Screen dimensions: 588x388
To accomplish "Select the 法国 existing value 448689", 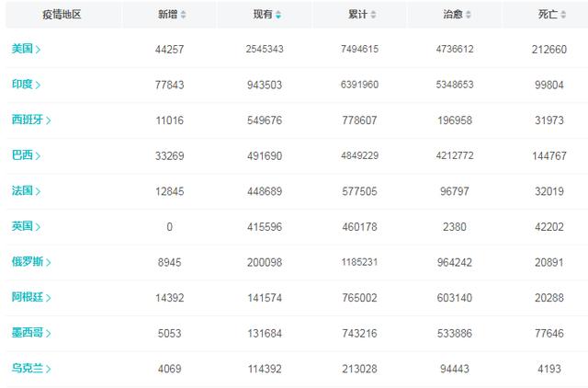I will [x=265, y=191].
